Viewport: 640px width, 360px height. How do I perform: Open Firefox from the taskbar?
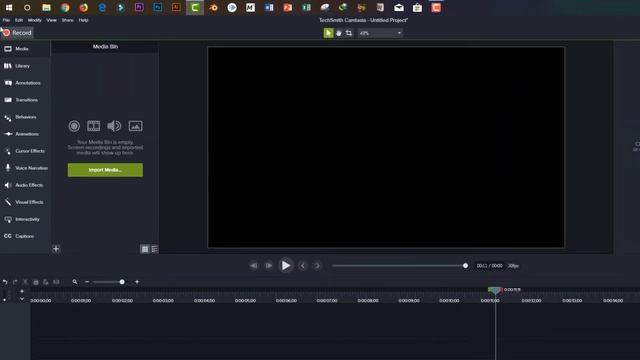click(84, 7)
